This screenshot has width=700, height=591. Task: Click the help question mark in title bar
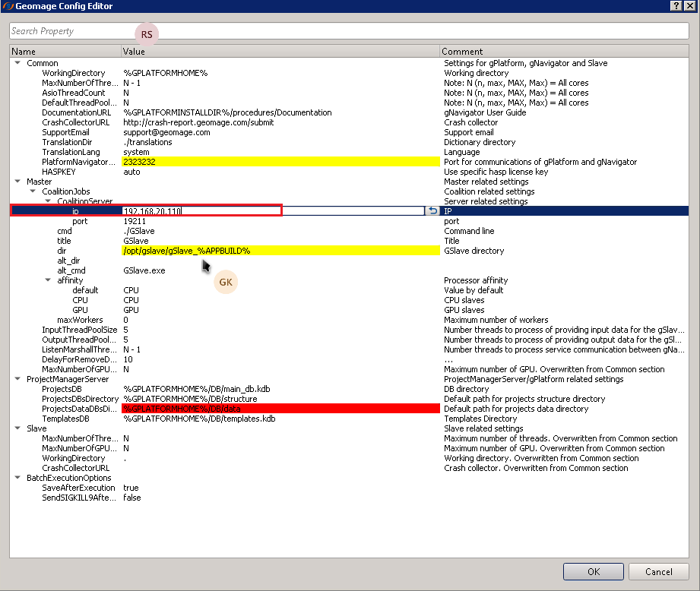point(676,5)
